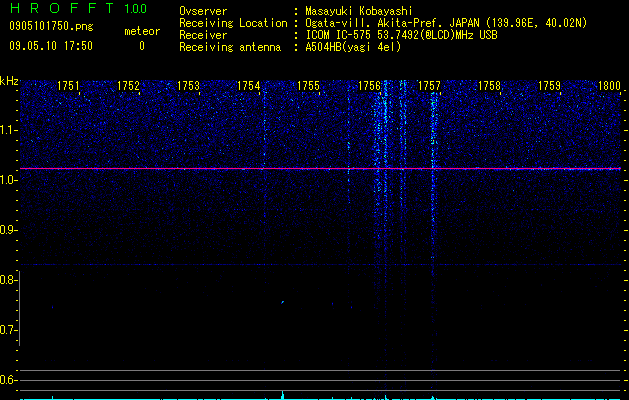Click the small cyan meteor echo blip near 0.75 kHz
The width and height of the screenshot is (629, 400).
(x=282, y=302)
